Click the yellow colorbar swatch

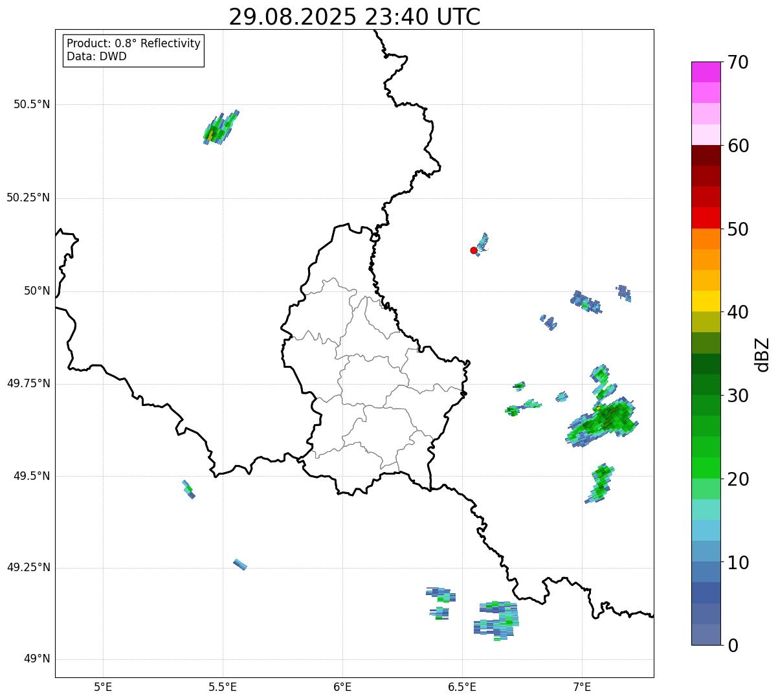[x=706, y=301]
